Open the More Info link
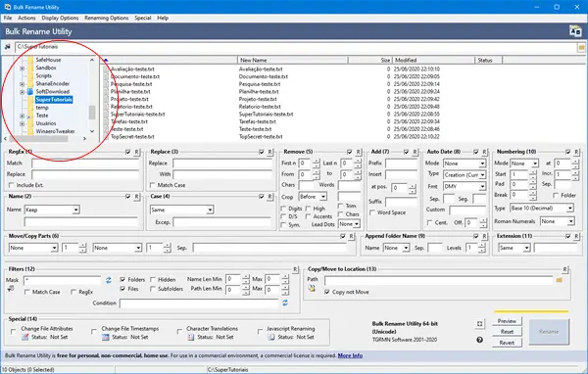The width and height of the screenshot is (588, 374). 350,355
